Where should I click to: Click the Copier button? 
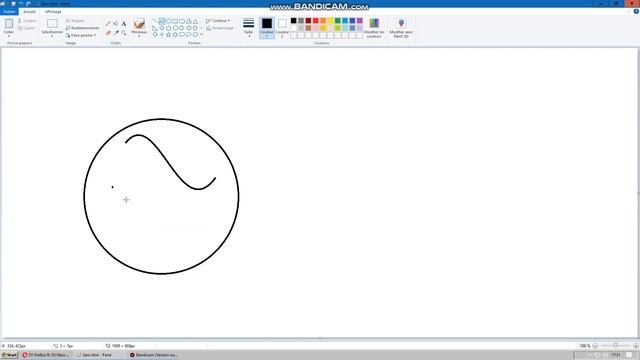tap(27, 28)
